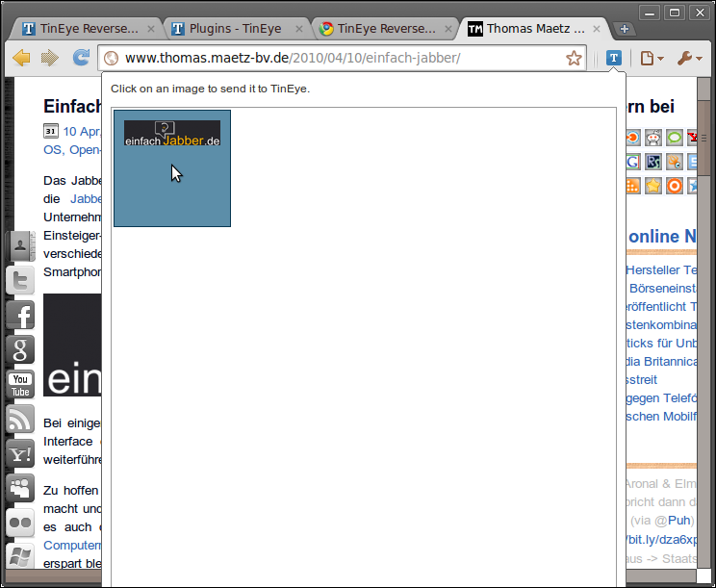
Task: Switch to the Plugins - TinEye tab
Action: pyautogui.click(x=235, y=29)
